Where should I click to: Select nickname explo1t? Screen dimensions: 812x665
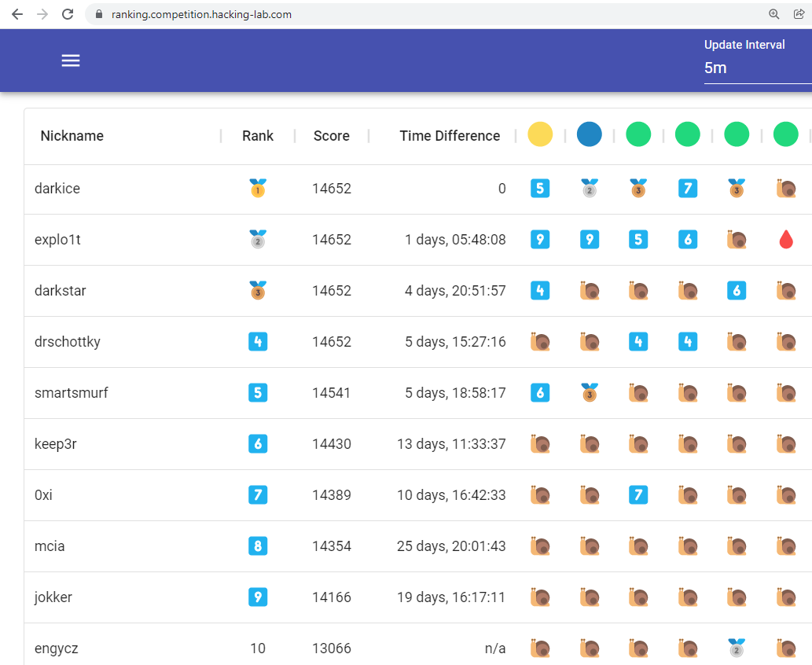point(57,240)
